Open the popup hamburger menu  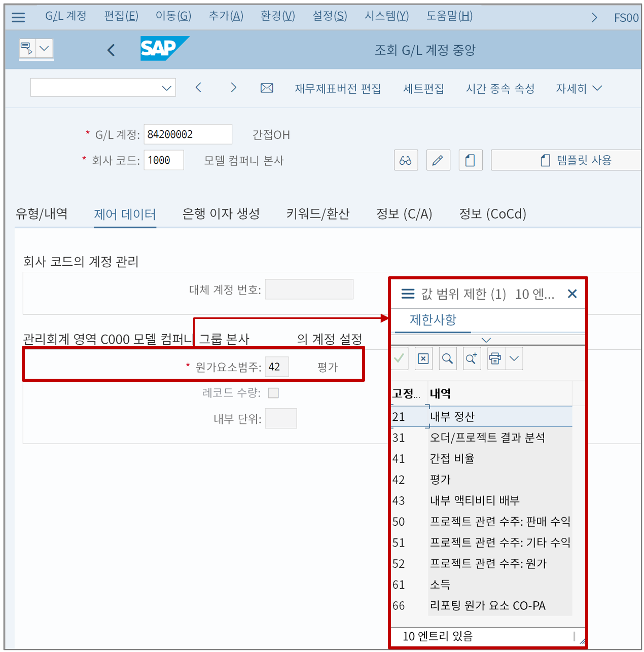[408, 294]
